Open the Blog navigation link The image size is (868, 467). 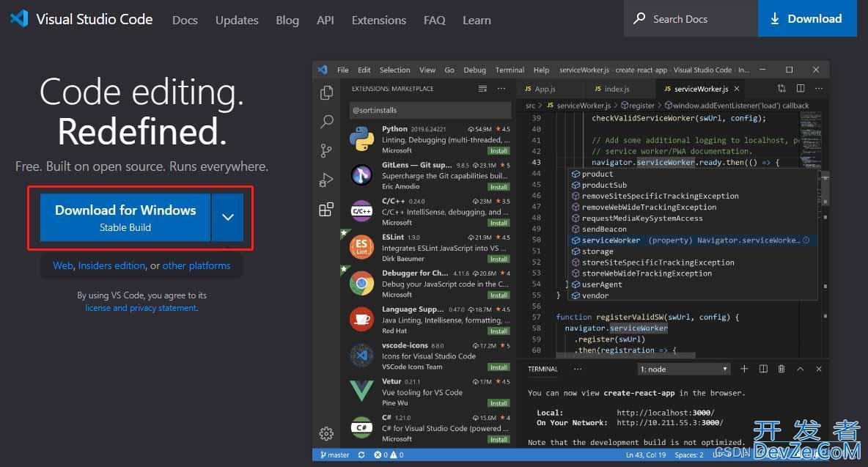pos(287,20)
